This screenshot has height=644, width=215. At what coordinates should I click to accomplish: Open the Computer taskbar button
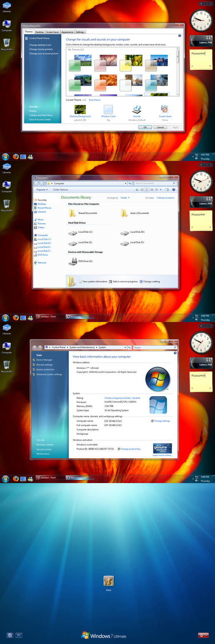pos(80,316)
